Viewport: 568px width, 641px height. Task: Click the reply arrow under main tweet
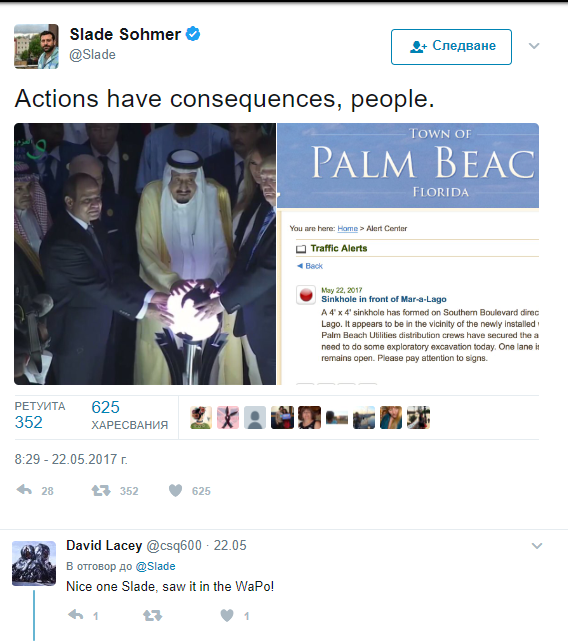(24, 490)
